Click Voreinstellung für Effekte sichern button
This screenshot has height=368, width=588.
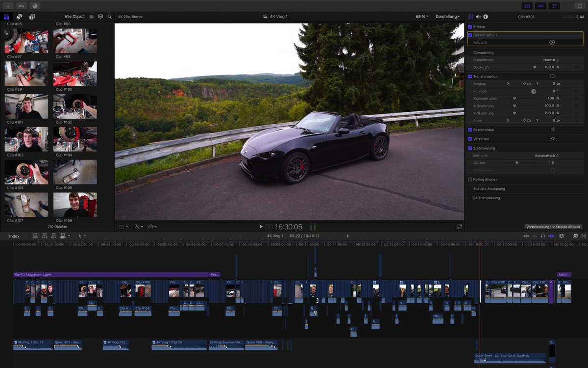pyautogui.click(x=553, y=227)
